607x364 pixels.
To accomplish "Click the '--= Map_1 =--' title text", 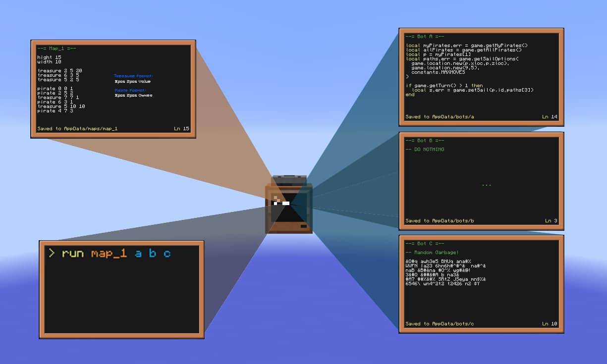I will pyautogui.click(x=56, y=49).
